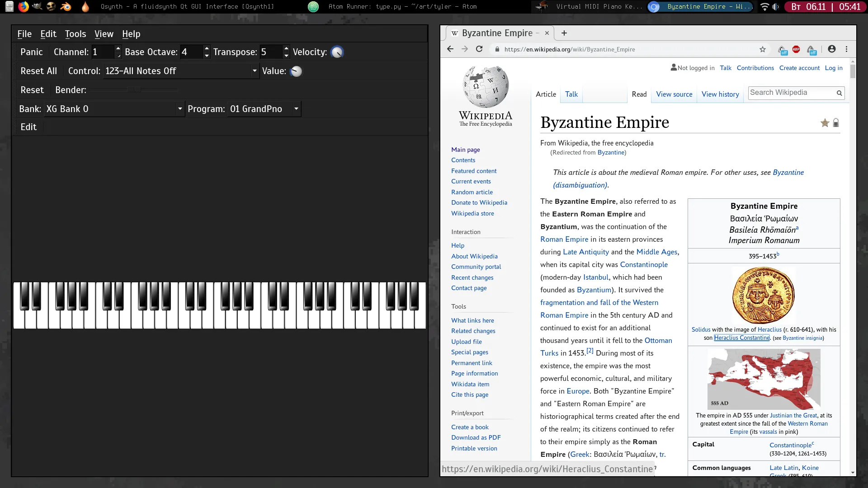Open the Bank selection dropdown
This screenshot has height=488, width=868.
tap(179, 109)
